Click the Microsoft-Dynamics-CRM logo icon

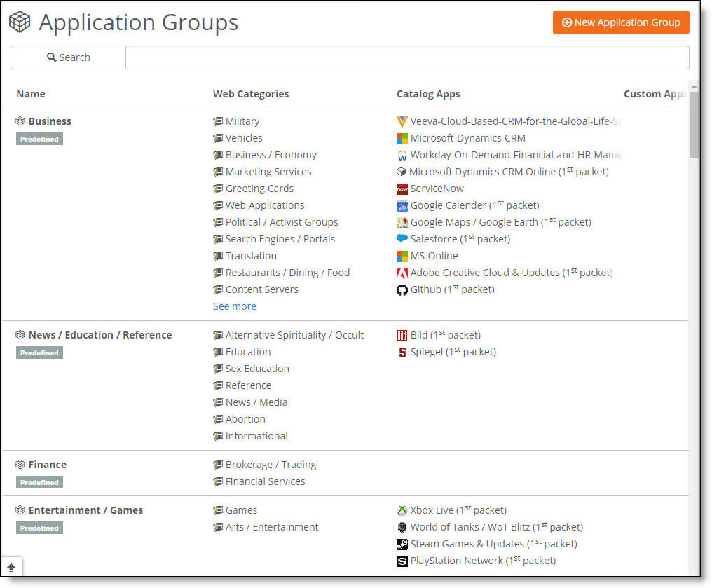(402, 139)
